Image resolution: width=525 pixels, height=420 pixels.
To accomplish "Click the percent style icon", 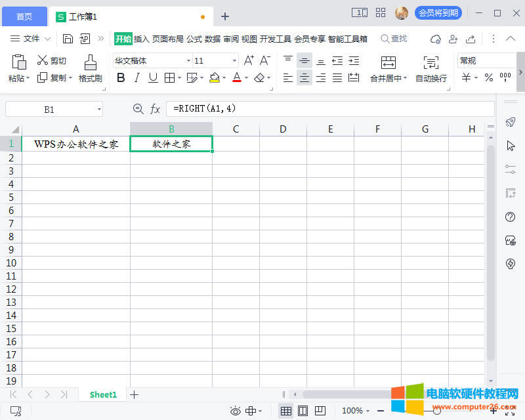I will click(x=488, y=78).
